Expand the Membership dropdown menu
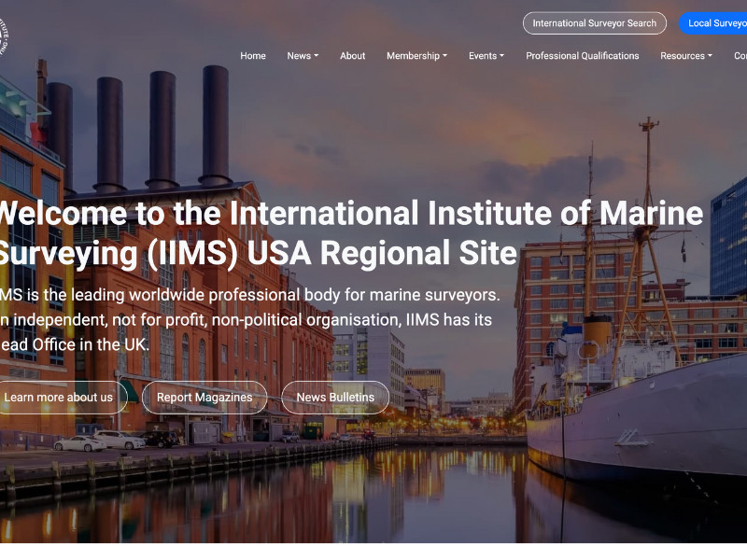This screenshot has width=747, height=560. pyautogui.click(x=416, y=56)
